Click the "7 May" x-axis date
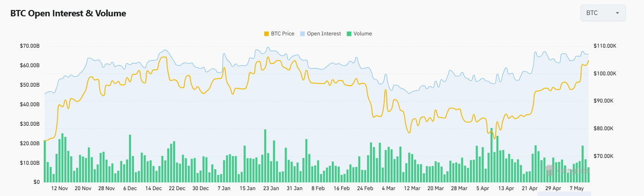 (577, 188)
